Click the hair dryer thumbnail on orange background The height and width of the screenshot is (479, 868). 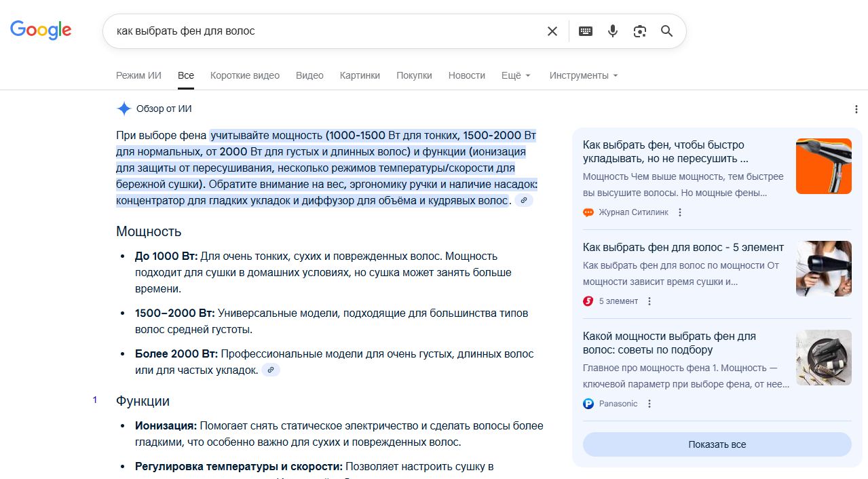click(823, 166)
